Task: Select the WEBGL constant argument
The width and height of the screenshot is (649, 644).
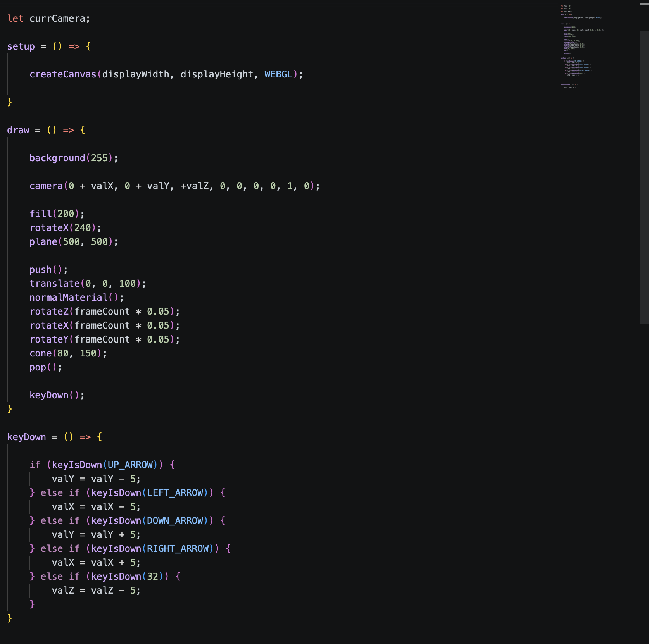Action: (278, 74)
